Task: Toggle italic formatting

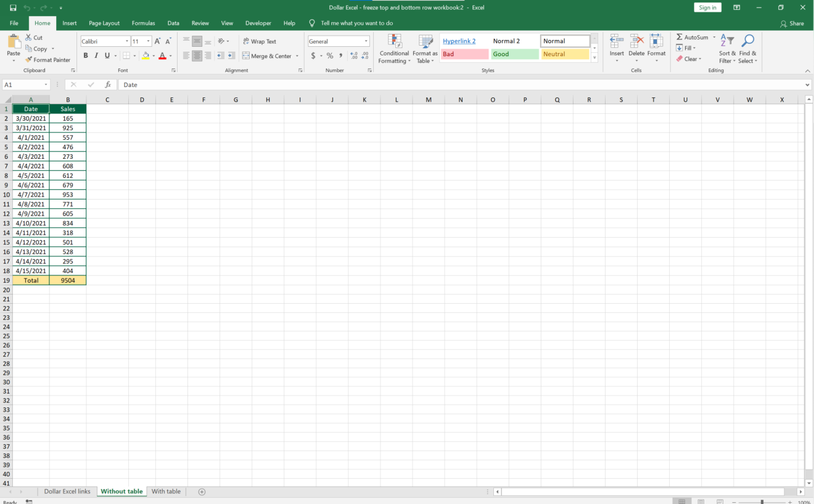Action: coord(96,55)
